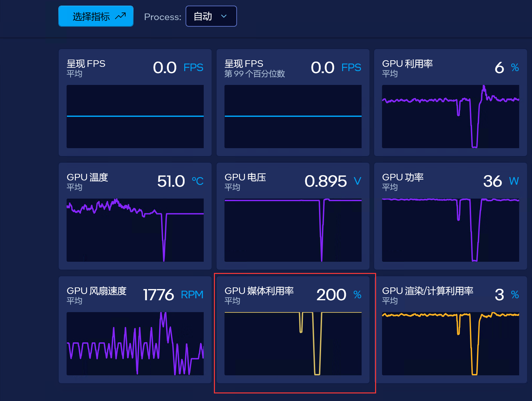This screenshot has height=401, width=532.
Task: Open the Process 自动 dropdown
Action: click(x=211, y=16)
